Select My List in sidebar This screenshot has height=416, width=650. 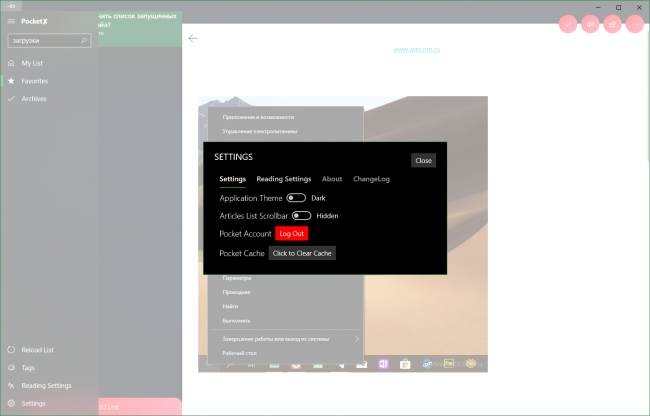(x=32, y=63)
